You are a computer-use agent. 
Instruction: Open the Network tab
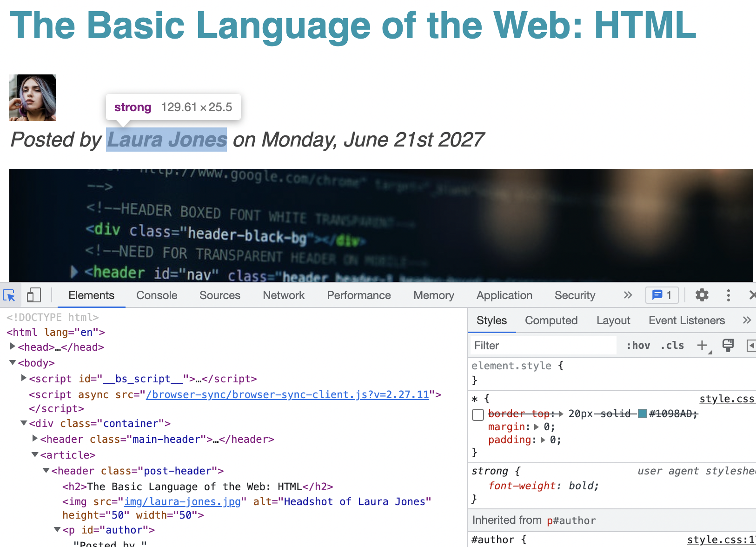(x=284, y=295)
